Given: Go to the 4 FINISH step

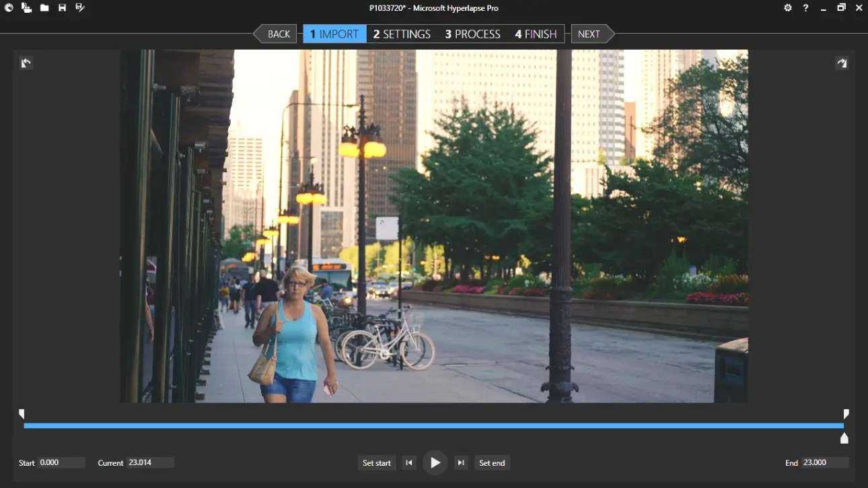Looking at the screenshot, I should (x=536, y=34).
